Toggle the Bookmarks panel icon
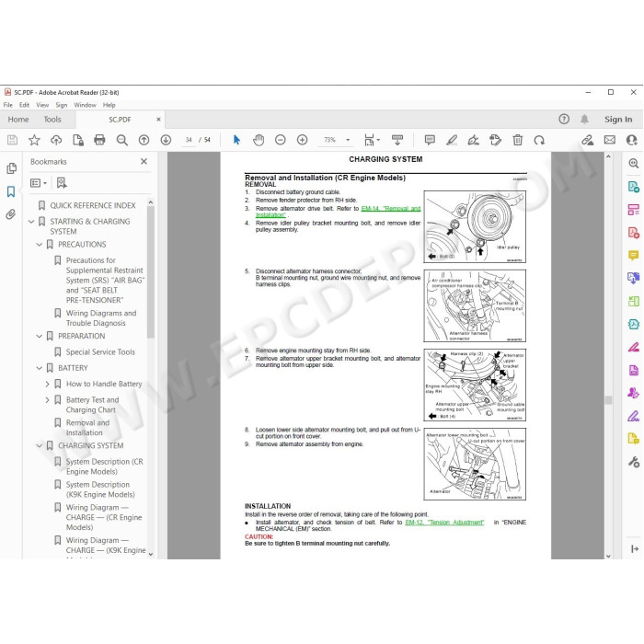 click(11, 191)
